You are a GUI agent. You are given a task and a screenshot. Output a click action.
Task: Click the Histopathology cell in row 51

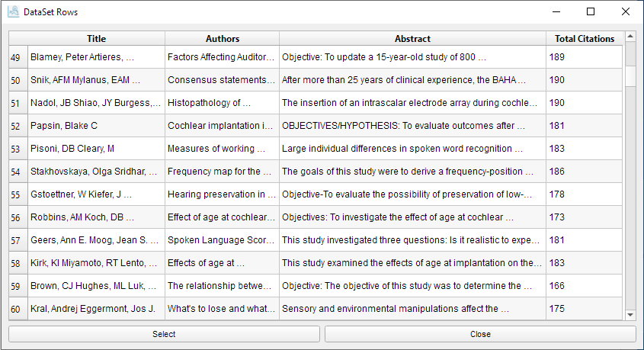click(221, 103)
